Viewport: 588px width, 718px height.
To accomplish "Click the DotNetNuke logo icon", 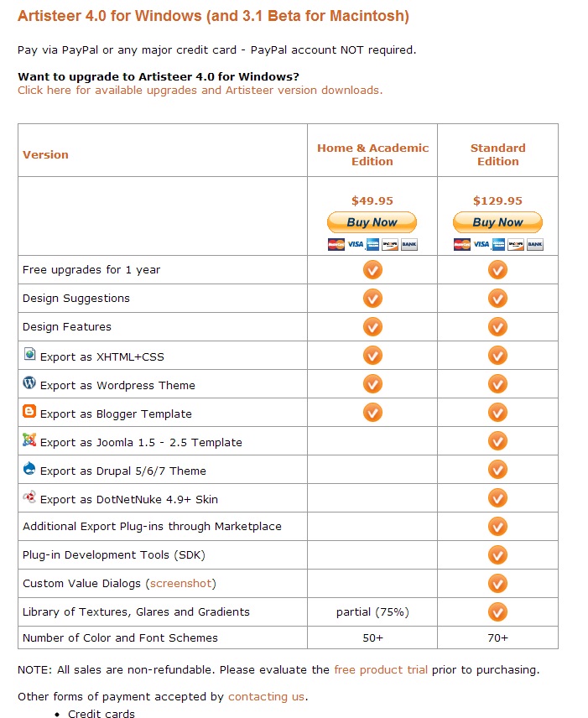I will click(x=29, y=497).
